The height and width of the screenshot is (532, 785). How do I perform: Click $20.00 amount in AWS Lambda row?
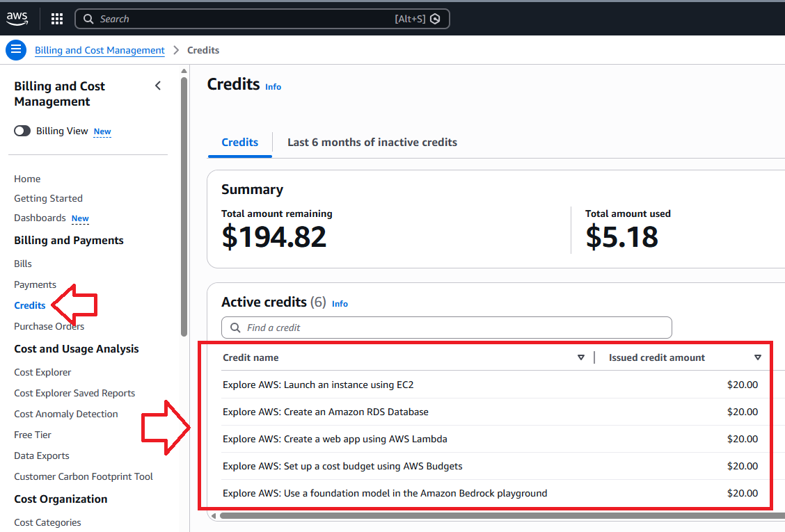pos(743,439)
